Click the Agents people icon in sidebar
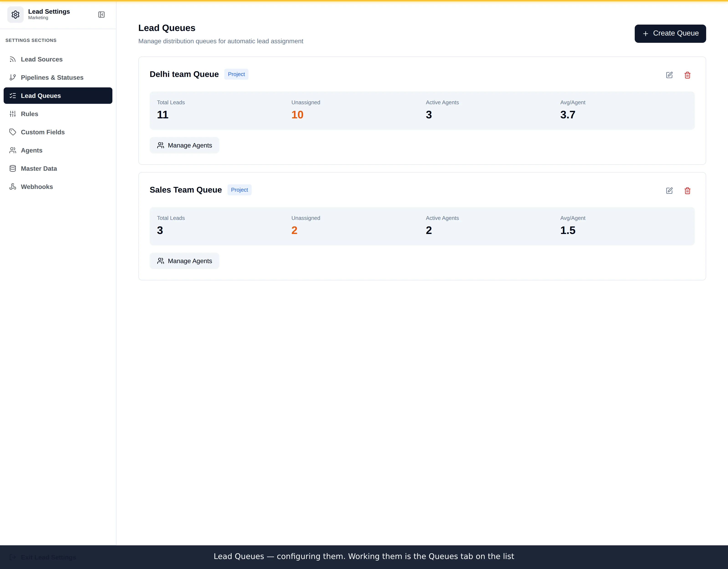 pyautogui.click(x=13, y=150)
